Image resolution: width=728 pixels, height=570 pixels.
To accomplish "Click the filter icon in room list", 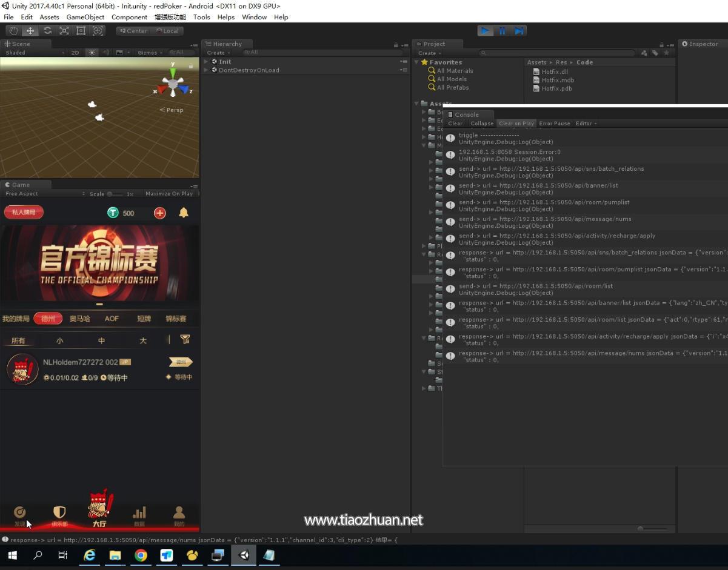I will [185, 340].
